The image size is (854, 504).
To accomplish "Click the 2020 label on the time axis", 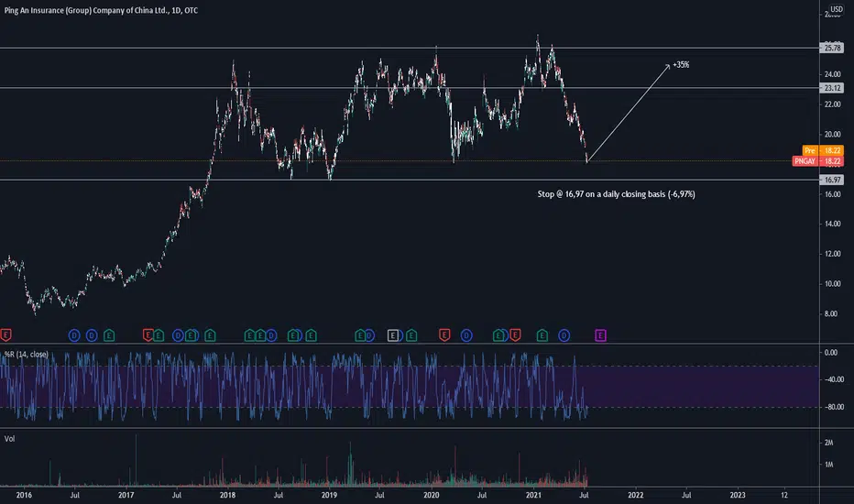I will [431, 495].
